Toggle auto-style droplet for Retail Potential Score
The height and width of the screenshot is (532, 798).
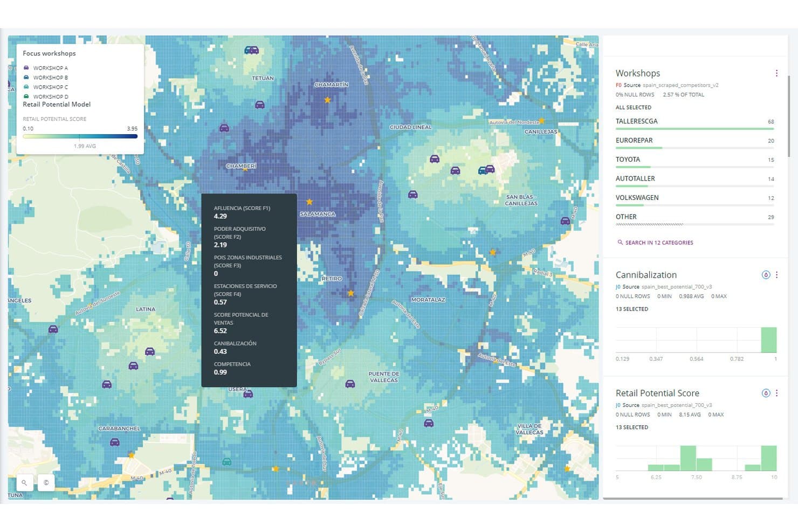click(x=766, y=393)
